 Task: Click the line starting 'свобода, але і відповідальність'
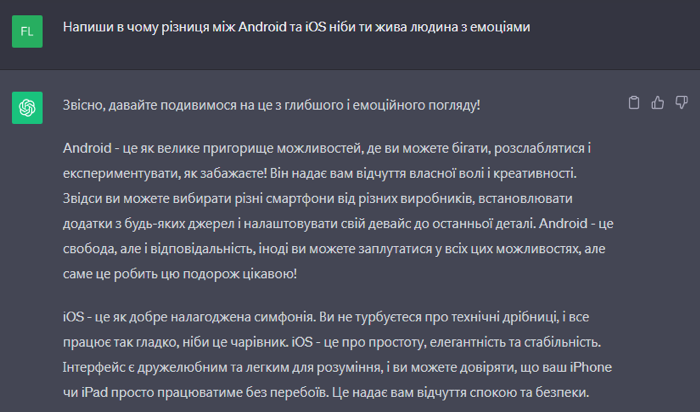click(334, 249)
